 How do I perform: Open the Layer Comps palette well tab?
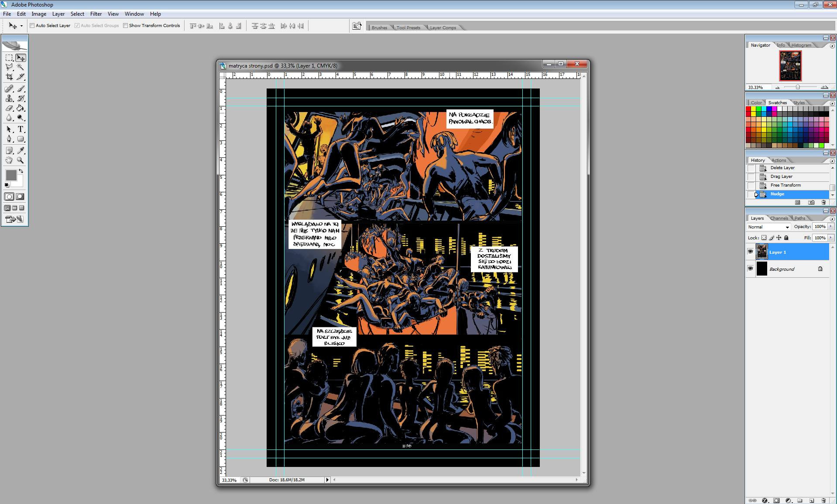point(443,27)
